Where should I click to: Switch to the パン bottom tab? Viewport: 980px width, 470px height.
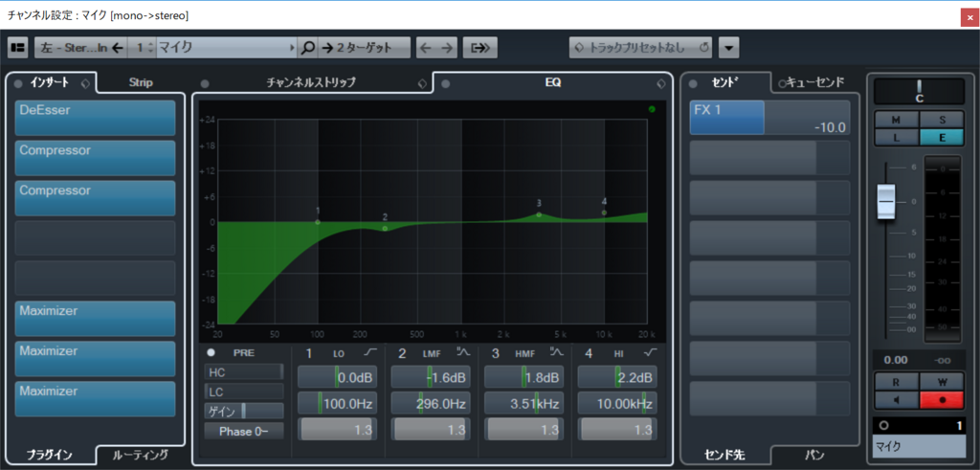[815, 455]
